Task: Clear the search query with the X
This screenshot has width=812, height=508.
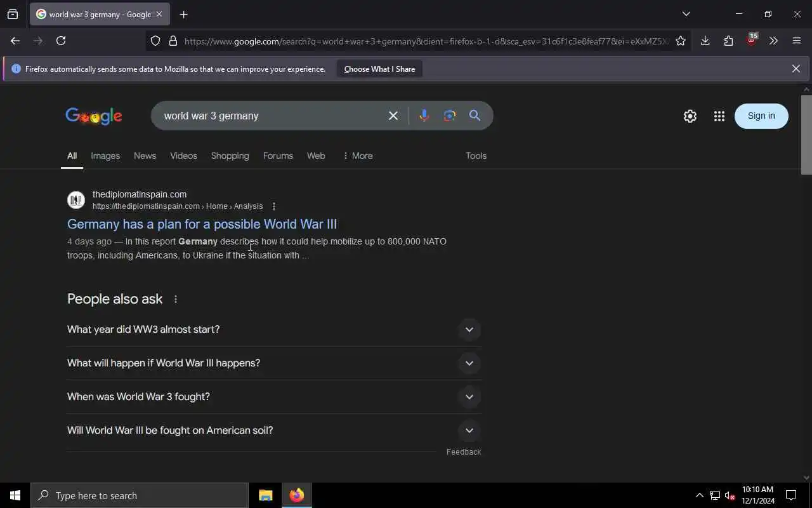Action: point(393,116)
